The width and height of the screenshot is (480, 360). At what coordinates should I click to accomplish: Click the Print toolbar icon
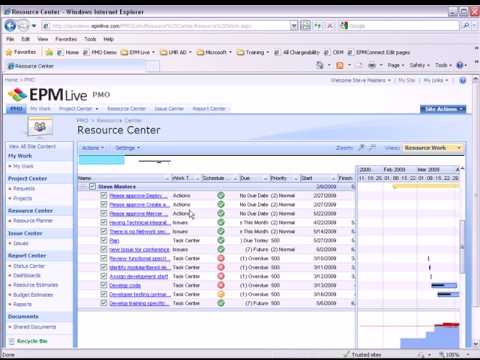372,65
